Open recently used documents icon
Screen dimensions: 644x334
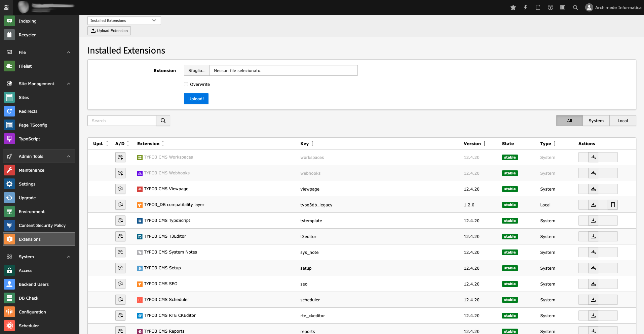(x=538, y=7)
